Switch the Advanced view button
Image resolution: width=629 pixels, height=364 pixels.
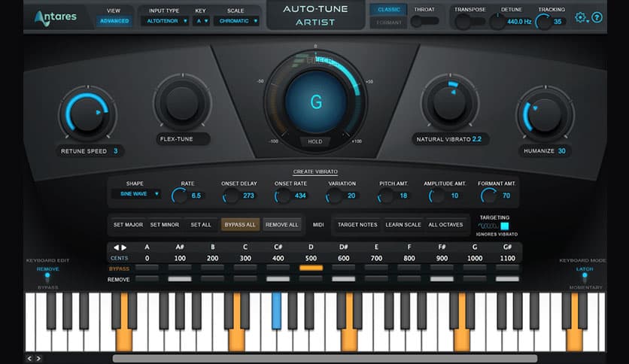click(x=114, y=21)
